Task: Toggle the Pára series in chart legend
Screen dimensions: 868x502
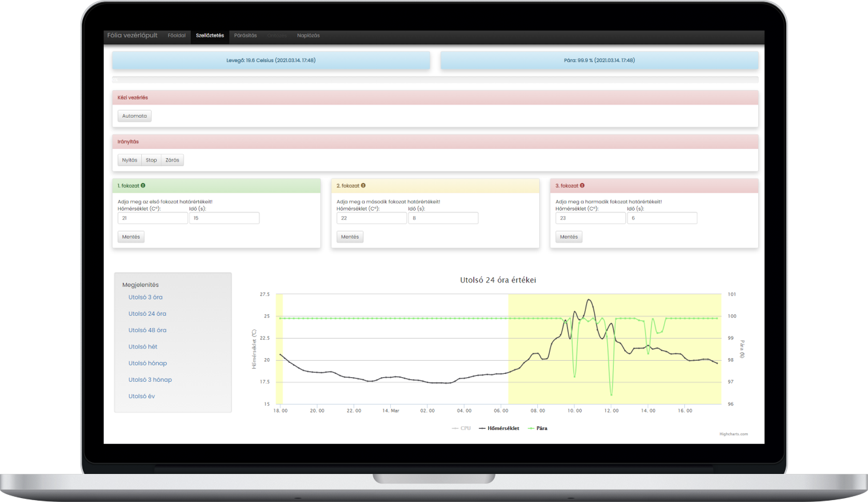Action: point(537,428)
